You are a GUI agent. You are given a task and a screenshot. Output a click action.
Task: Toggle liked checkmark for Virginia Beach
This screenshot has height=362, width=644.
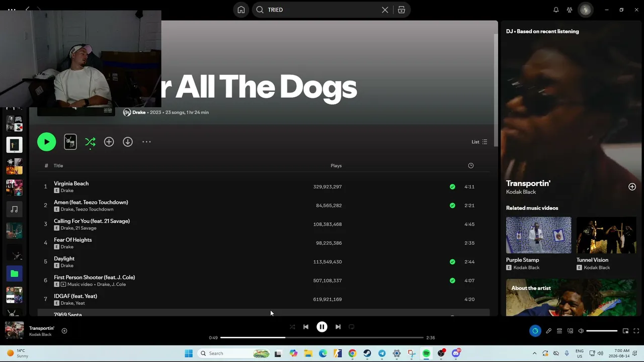(x=452, y=187)
